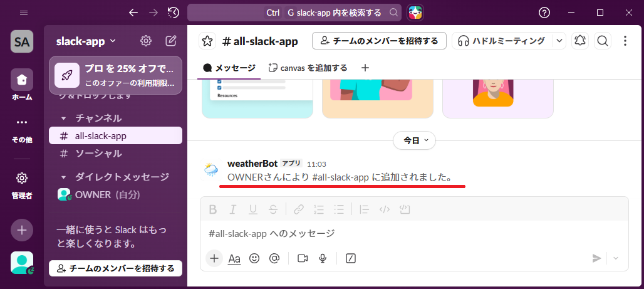Open the colorful app icon beside search

pyautogui.click(x=415, y=13)
